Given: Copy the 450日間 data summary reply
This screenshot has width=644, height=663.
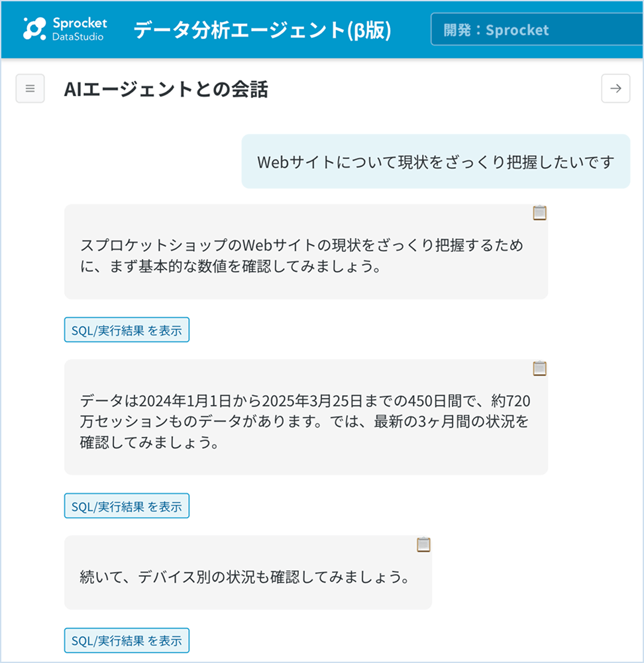Looking at the screenshot, I should (539, 369).
